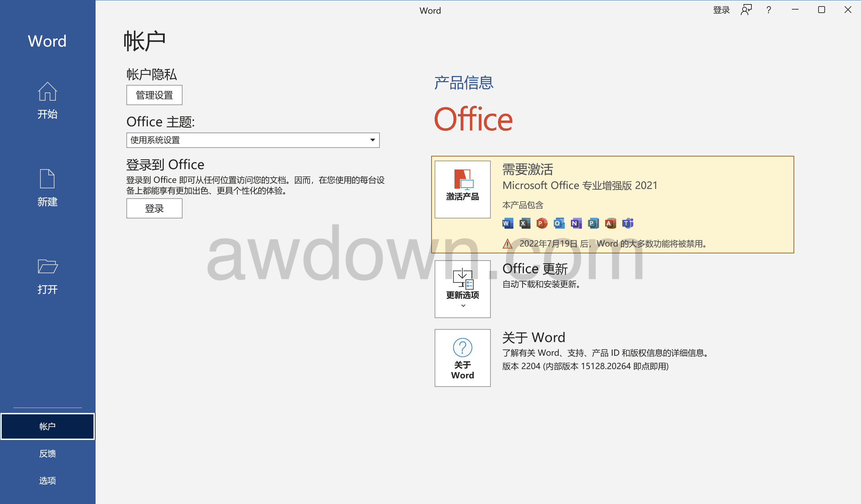Click the Home (开始) house icon
Screen dimensions: 861x504
point(47,91)
